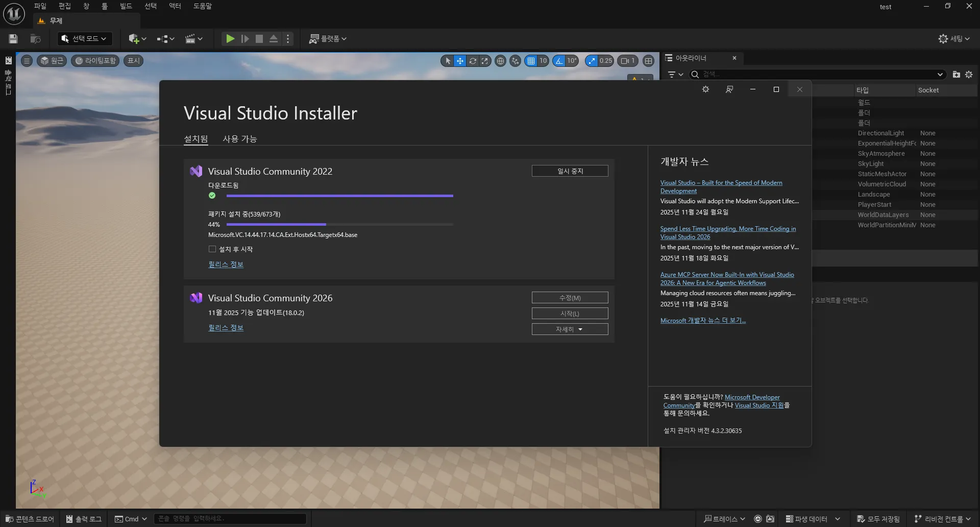Click the Eject button in the play toolbar
Viewport: 980px width, 527px height.
(274, 39)
